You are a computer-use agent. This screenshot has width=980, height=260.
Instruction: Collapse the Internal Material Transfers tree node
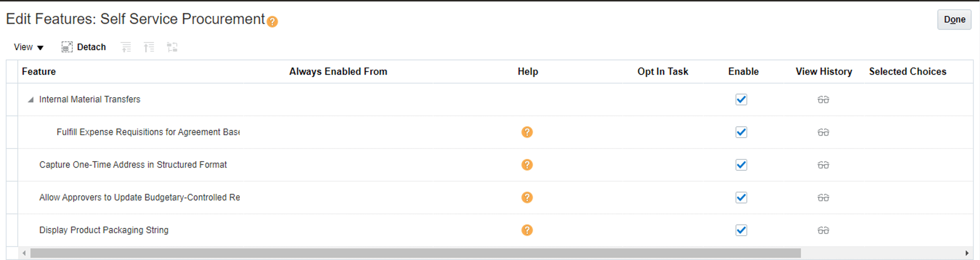(31, 100)
